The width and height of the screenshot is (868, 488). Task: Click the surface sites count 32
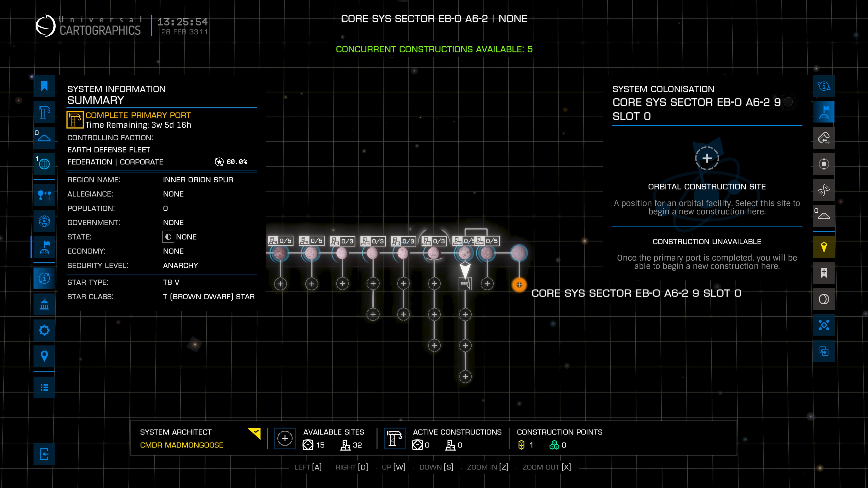tap(357, 445)
